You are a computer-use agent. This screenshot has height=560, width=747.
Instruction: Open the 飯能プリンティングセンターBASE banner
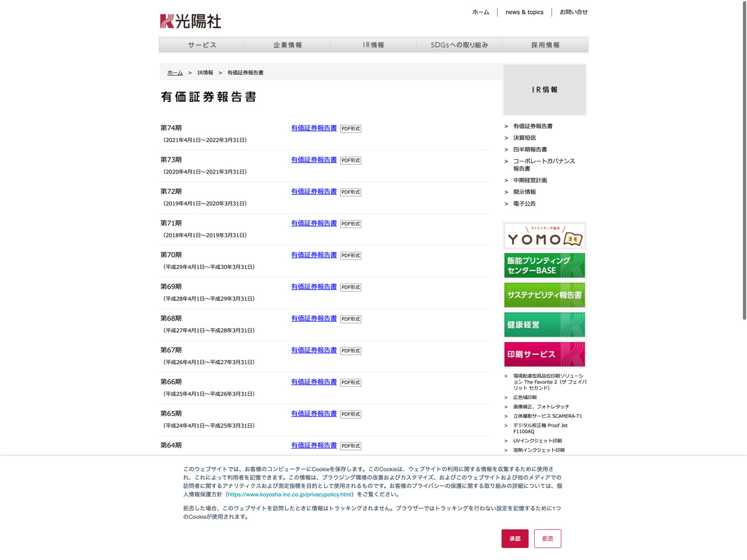click(x=544, y=266)
